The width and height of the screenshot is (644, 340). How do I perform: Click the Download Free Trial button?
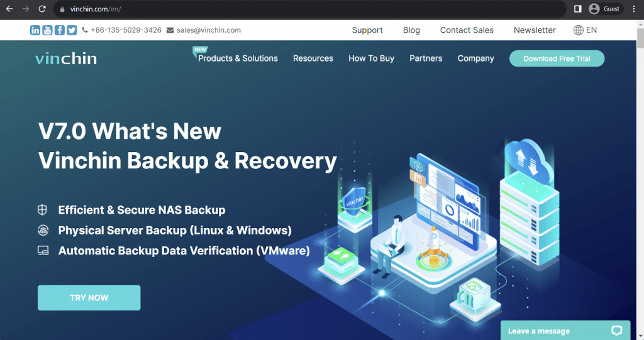(557, 58)
